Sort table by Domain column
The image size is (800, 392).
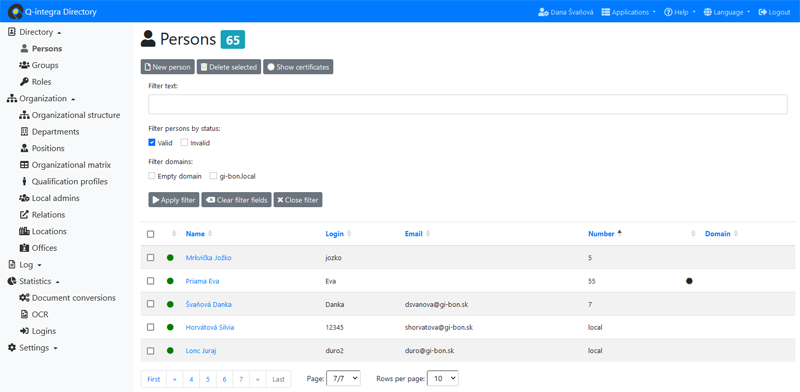[x=717, y=234]
